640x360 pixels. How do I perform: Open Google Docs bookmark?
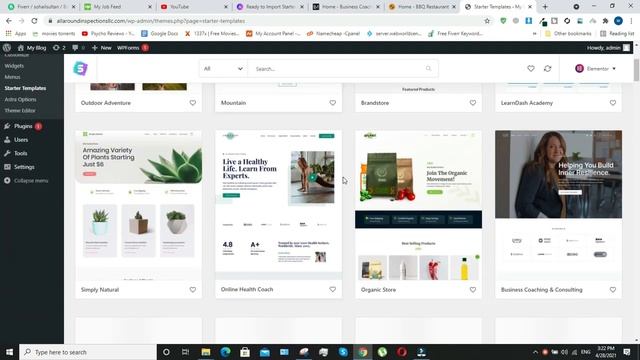pos(160,33)
